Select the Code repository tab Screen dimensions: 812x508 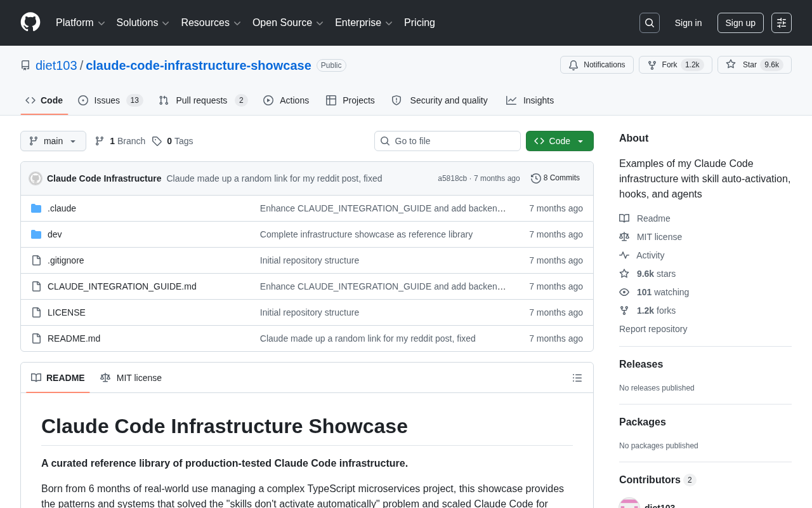pyautogui.click(x=44, y=100)
